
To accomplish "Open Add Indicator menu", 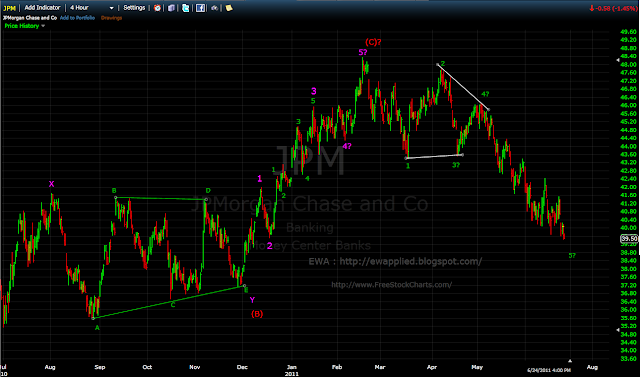I will pos(42,8).
